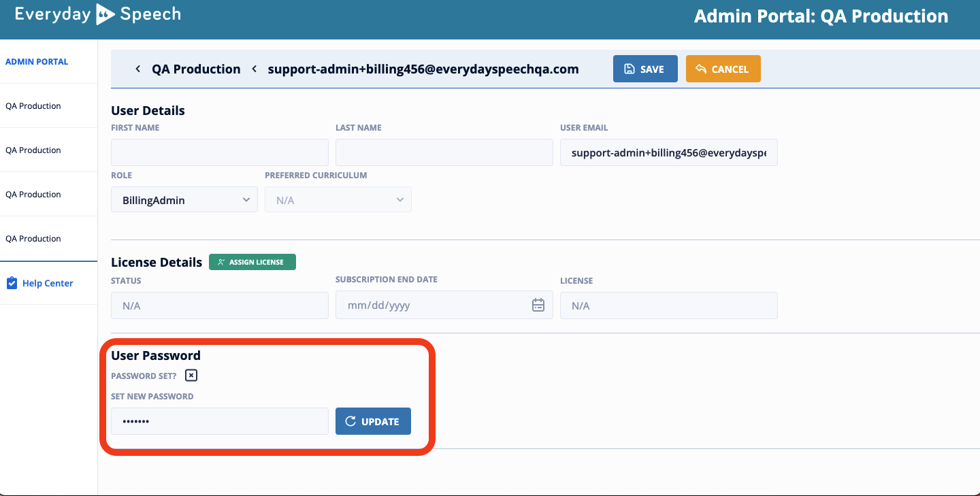This screenshot has height=496, width=980.
Task: Click the chevron before the user email breadcrumb
Action: pos(255,69)
